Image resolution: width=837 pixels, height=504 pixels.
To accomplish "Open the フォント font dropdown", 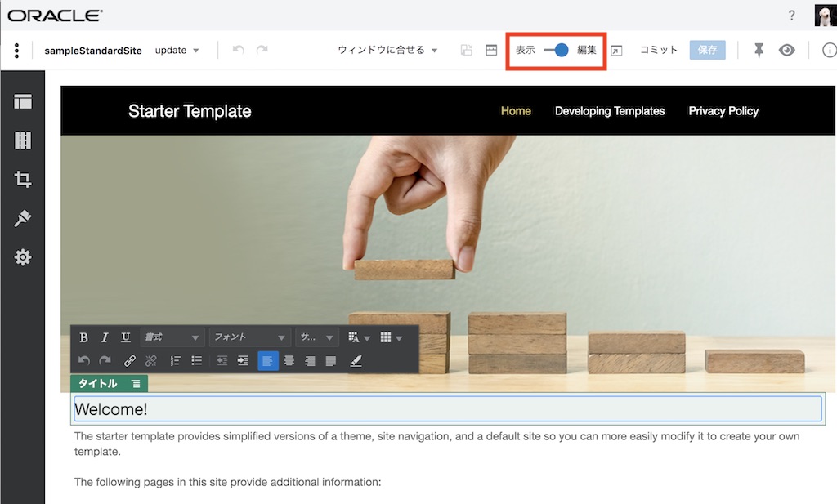I will point(249,337).
